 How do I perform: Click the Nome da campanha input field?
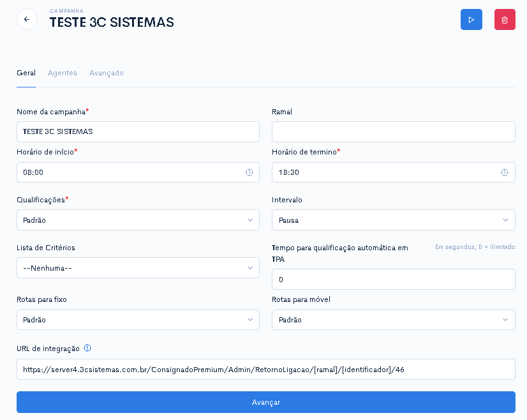click(138, 132)
